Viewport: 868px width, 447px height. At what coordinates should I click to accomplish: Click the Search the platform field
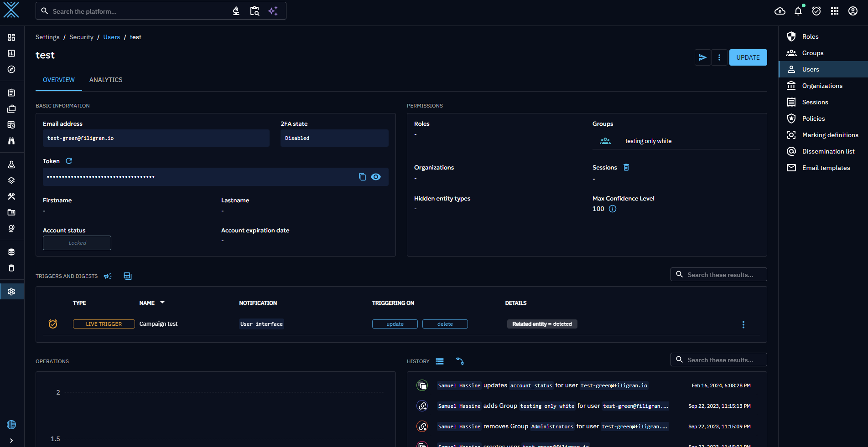(137, 11)
